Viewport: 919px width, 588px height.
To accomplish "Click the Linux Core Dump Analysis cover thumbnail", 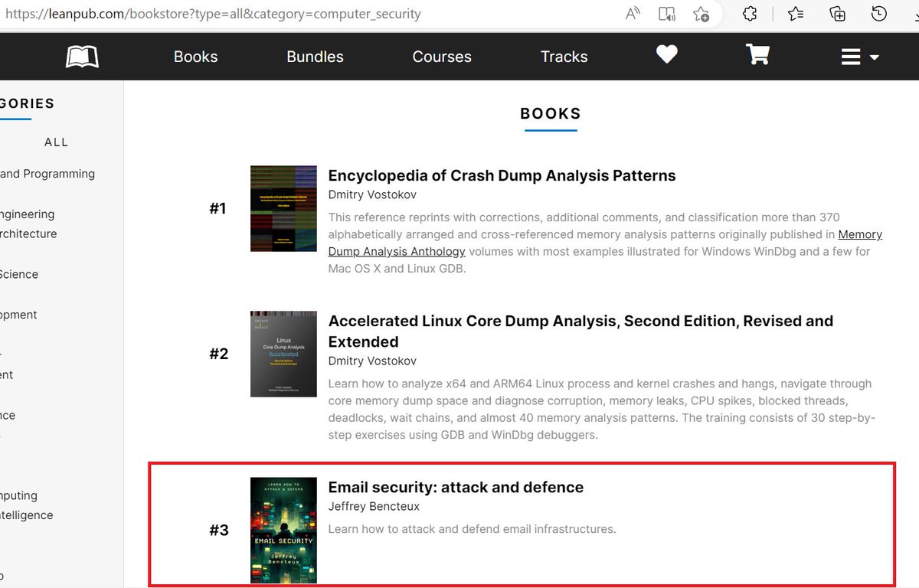I will 283,354.
